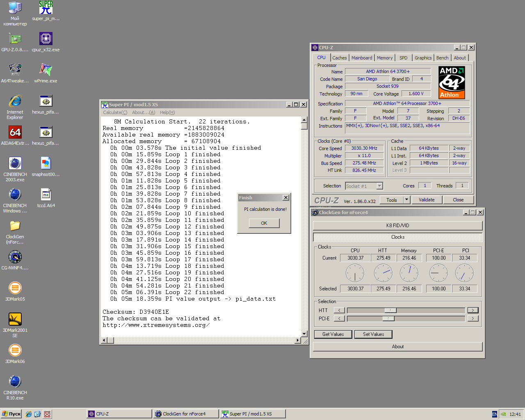Expand the Tools dropdown arrow in CPU-Z

click(x=406, y=200)
